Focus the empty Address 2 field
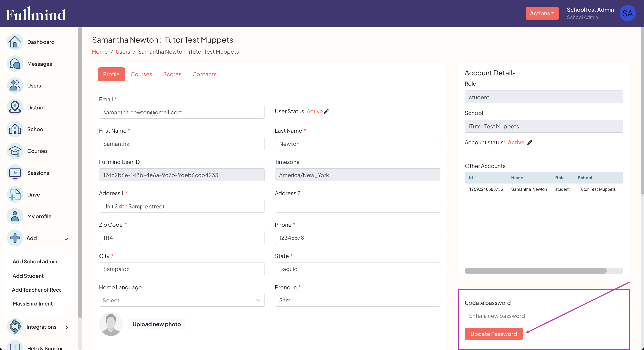This screenshot has width=644, height=350. tap(358, 206)
